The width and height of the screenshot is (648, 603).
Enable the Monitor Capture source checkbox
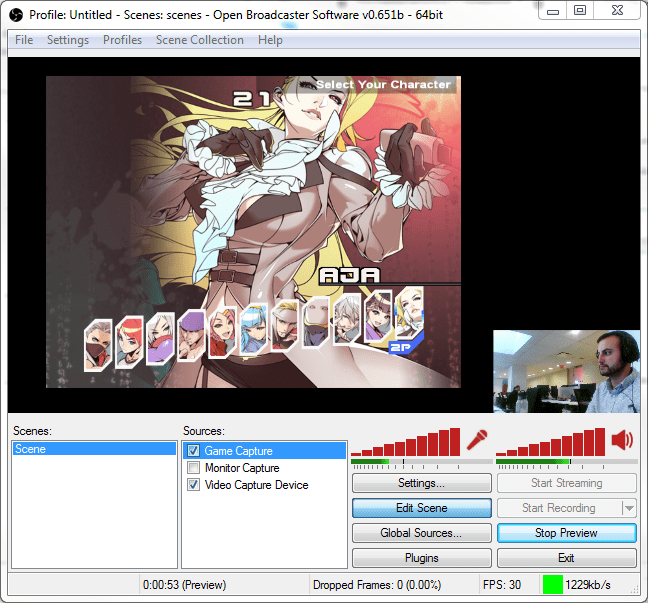(x=193, y=467)
